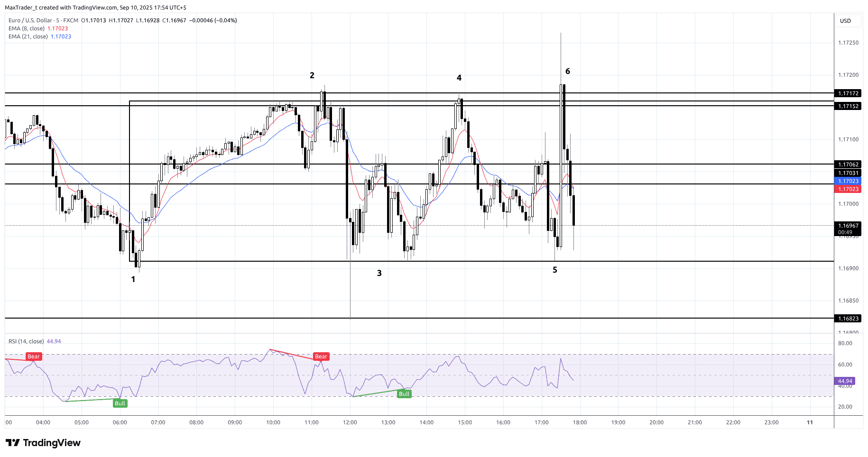
Task: Click the blue 1.17023 EMA price label
Action: point(848,181)
